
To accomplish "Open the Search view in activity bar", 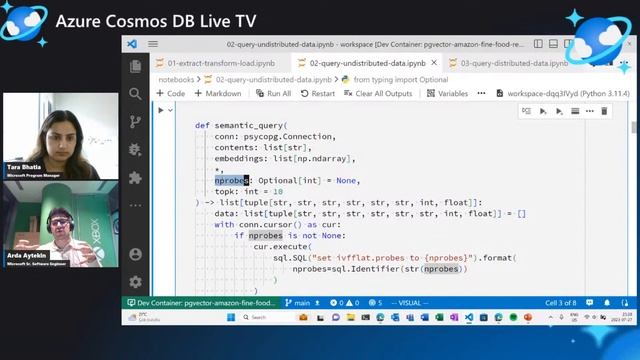I will tap(136, 94).
